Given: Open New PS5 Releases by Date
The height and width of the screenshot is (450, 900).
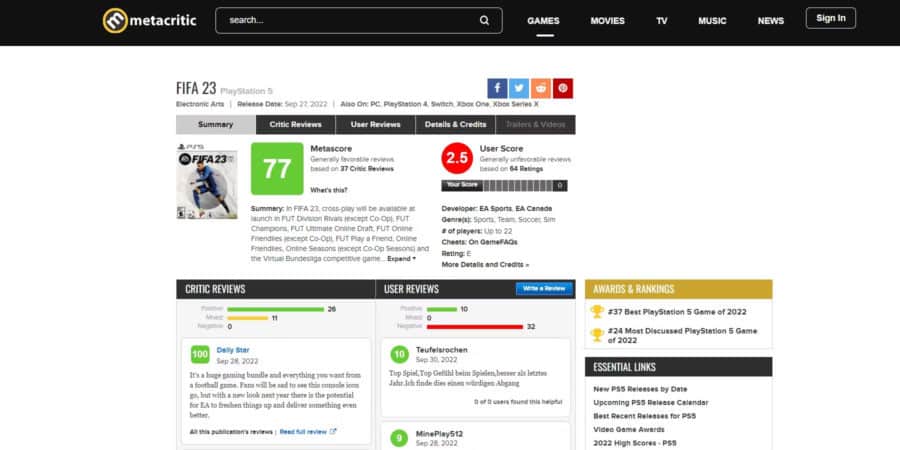Looking at the screenshot, I should pyautogui.click(x=640, y=389).
